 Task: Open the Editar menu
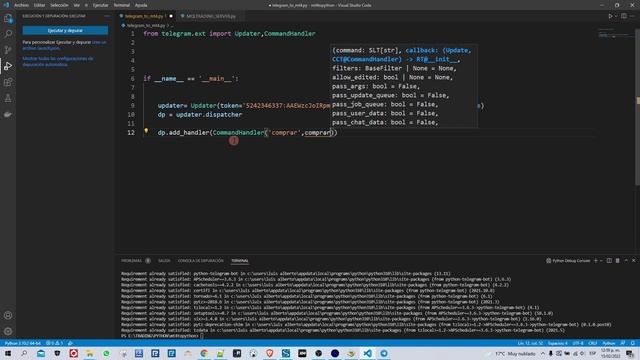point(39,5)
